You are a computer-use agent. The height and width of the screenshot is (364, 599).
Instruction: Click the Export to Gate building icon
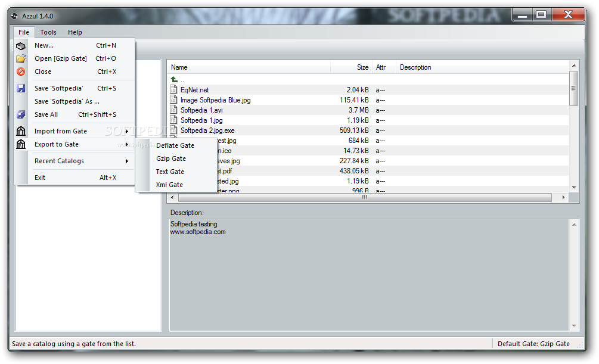pyautogui.click(x=21, y=144)
